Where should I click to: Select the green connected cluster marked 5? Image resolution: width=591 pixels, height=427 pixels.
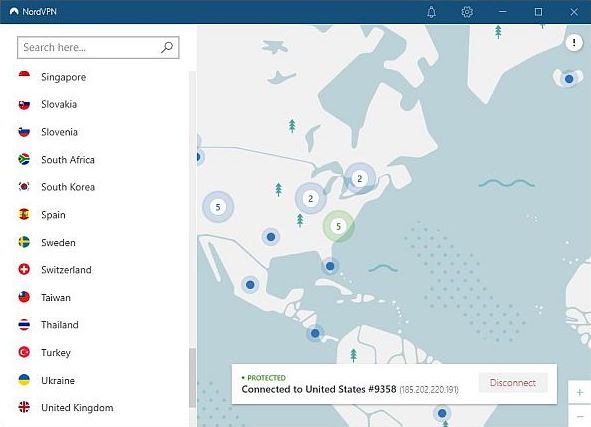[338, 226]
